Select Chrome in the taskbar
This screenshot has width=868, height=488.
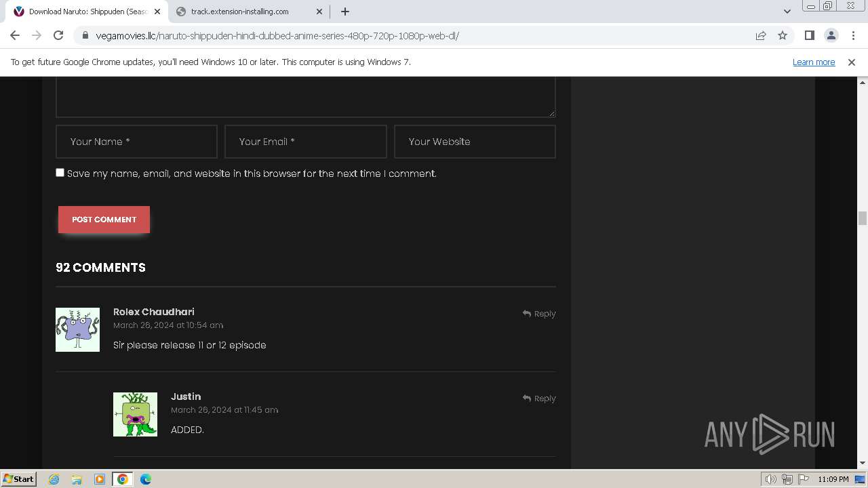tap(123, 479)
